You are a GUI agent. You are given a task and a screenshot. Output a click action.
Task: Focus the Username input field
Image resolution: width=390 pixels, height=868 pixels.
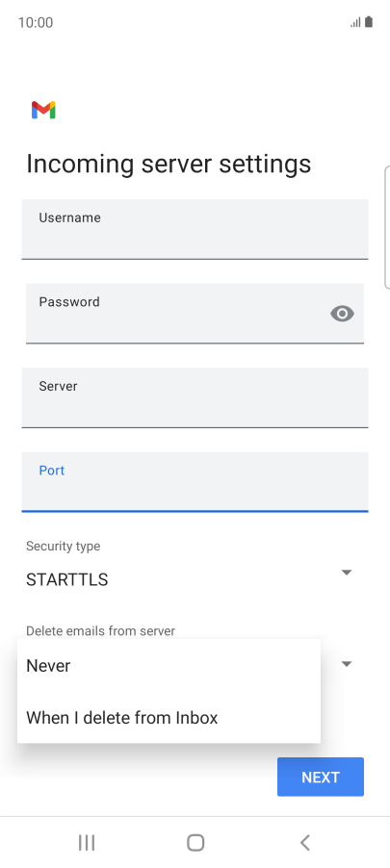click(195, 229)
